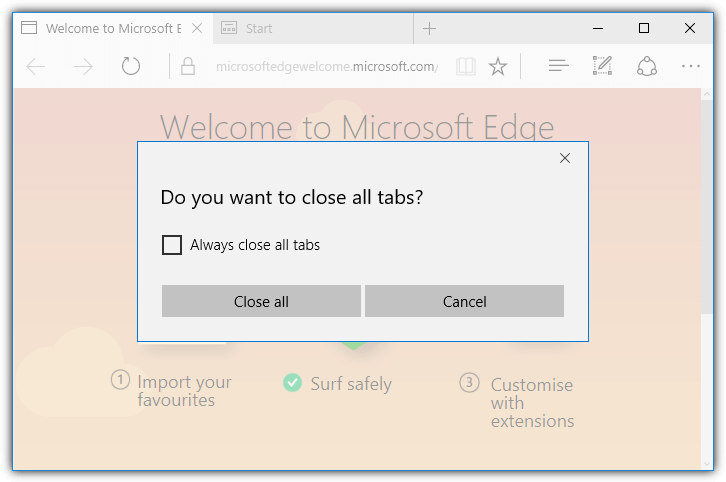Minimize the Edge window
Screen dimensions: 726x482
point(598,28)
